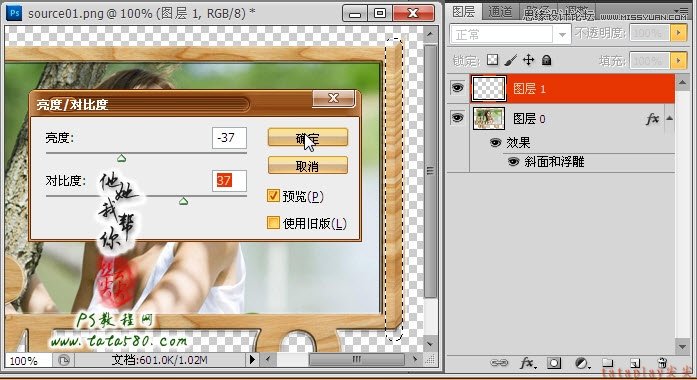This screenshot has height=380, width=697.
Task: Maximize the source01.png document window
Action: tap(380, 13)
